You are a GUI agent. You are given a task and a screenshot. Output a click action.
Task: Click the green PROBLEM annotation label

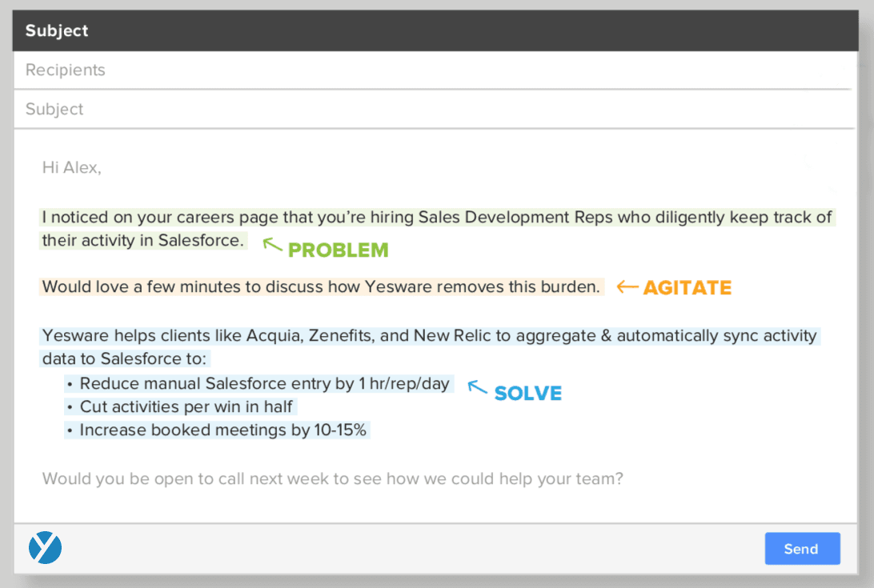[x=338, y=250]
